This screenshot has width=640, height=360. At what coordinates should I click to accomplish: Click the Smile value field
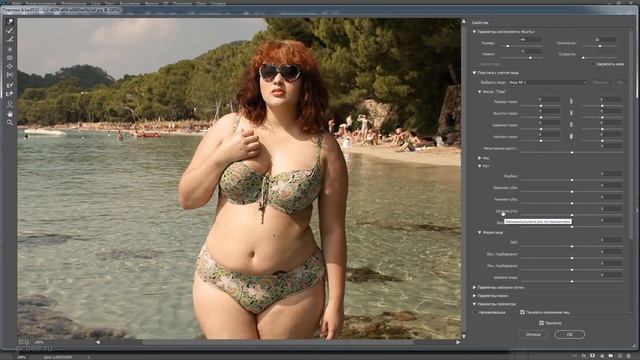click(611, 174)
